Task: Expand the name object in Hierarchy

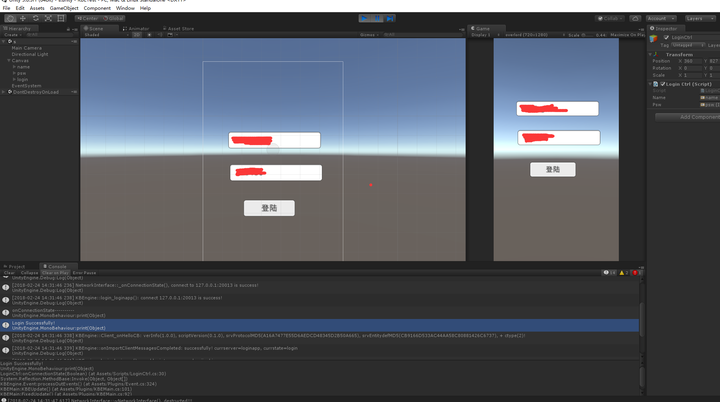Action: click(x=14, y=67)
